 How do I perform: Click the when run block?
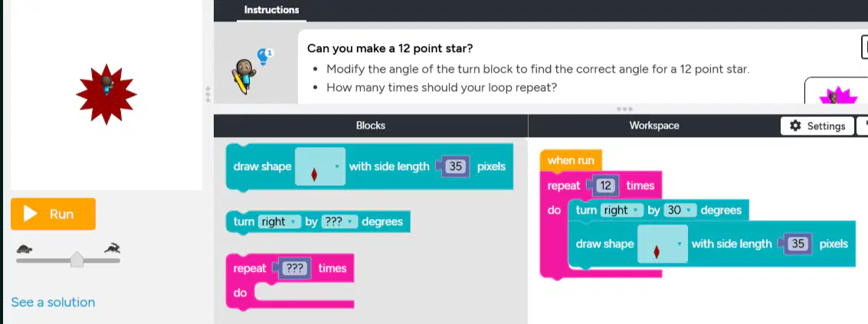(571, 161)
